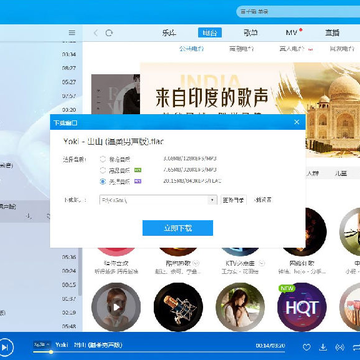Click the back arrow in navigation bar
360x360 pixels.
point(96,33)
